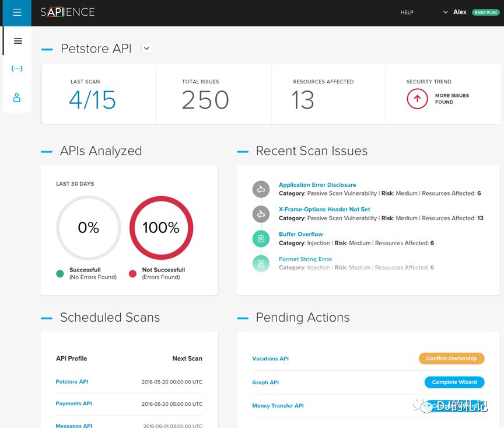Click the Buffer Overflow green document icon
504x428 pixels.
click(x=261, y=238)
